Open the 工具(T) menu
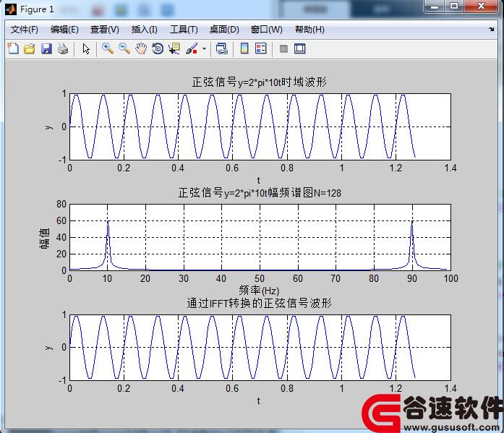This screenshot has height=433, width=504. pos(184,30)
